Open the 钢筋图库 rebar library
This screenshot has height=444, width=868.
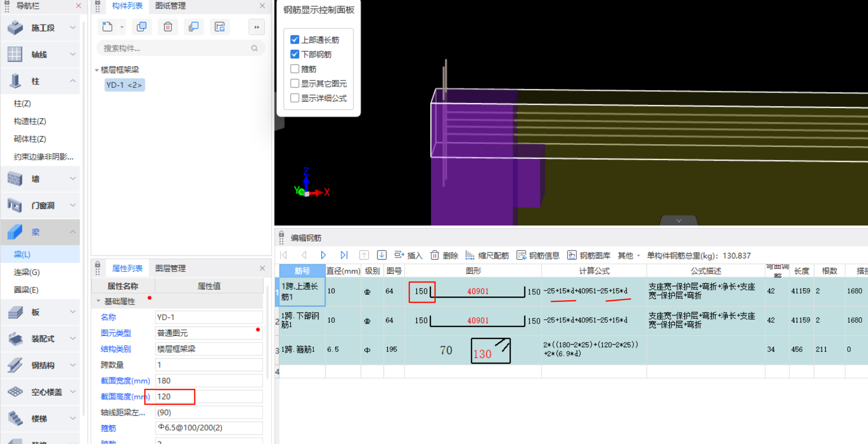coord(589,255)
